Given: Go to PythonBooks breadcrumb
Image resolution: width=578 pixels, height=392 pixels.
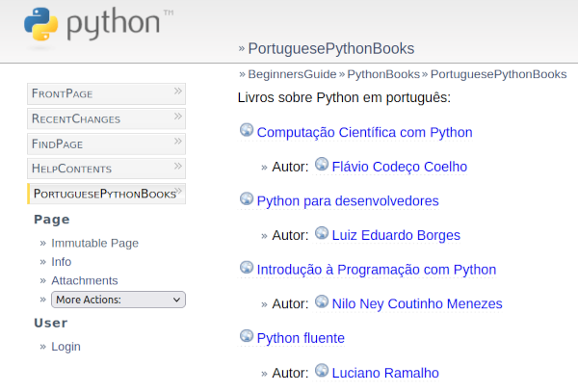Looking at the screenshot, I should [383, 74].
